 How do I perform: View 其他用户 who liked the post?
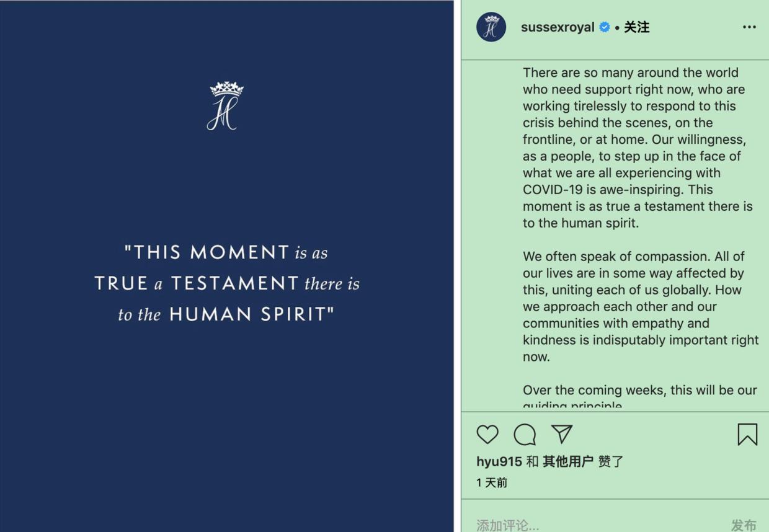pyautogui.click(x=567, y=461)
